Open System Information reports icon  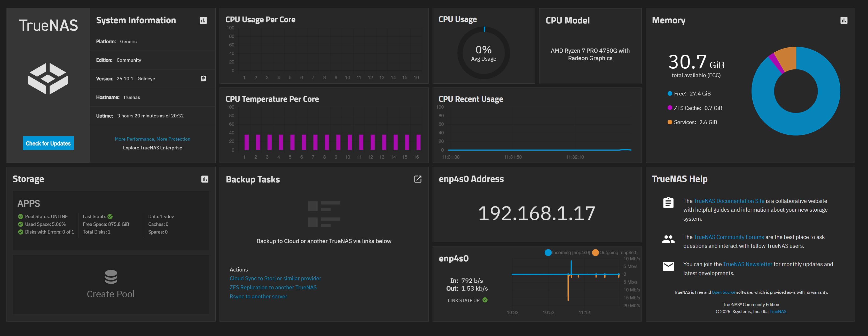[203, 21]
